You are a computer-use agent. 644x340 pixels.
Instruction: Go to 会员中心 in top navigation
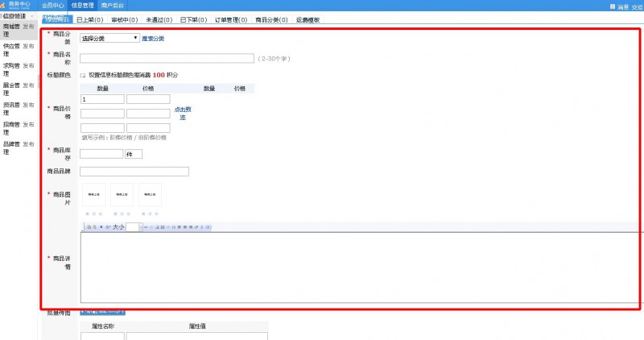point(53,5)
